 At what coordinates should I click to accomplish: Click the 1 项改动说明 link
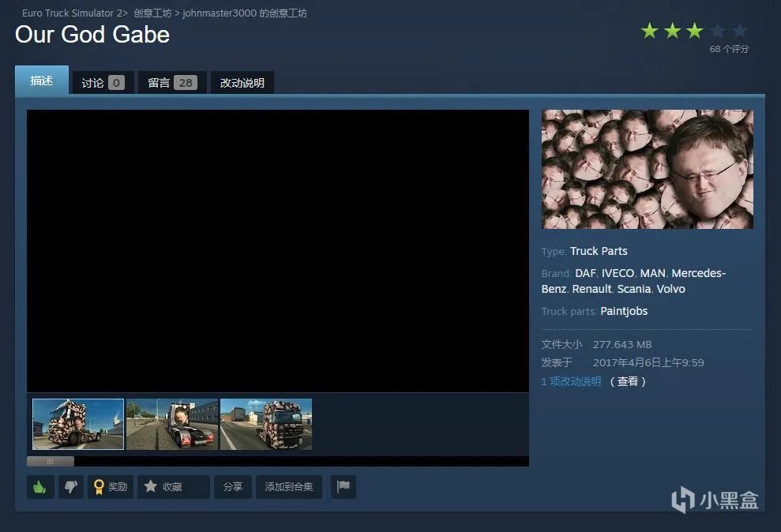pyautogui.click(x=571, y=381)
